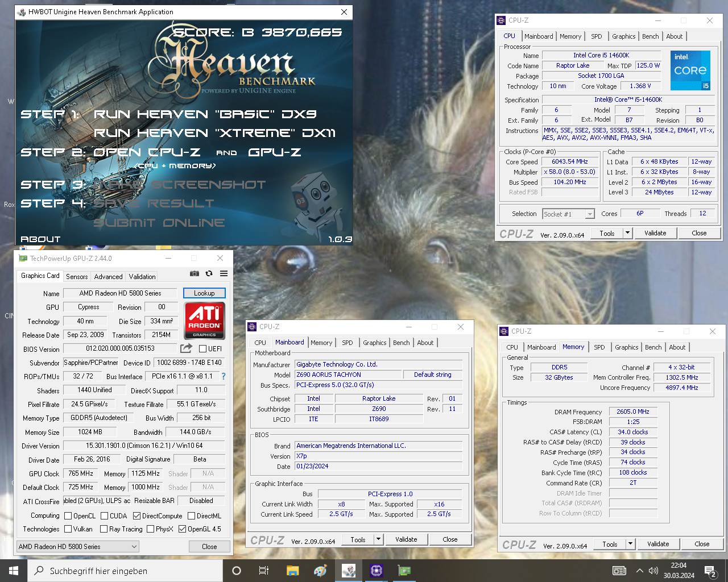Expand Tools dropdown arrow in Memory window
This screenshot has width=728, height=582.
tap(630, 544)
